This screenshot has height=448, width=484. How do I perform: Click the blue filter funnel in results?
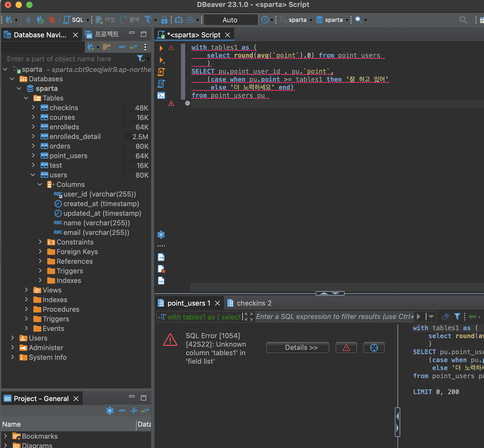(457, 317)
